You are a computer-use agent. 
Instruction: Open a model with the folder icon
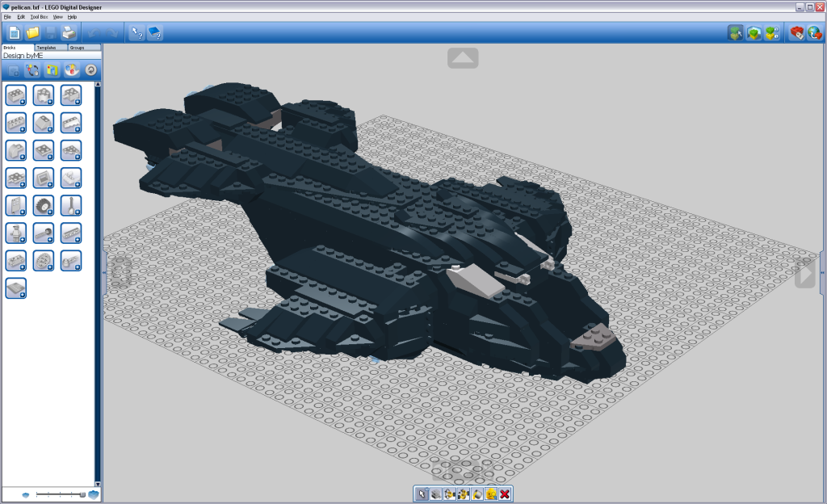coord(32,32)
